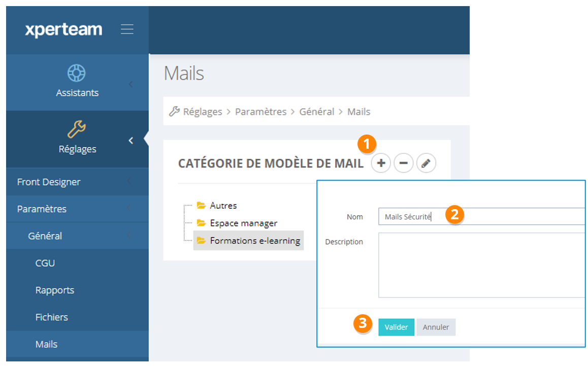Click the Autres folder icon
The height and width of the screenshot is (367, 588).
(201, 206)
